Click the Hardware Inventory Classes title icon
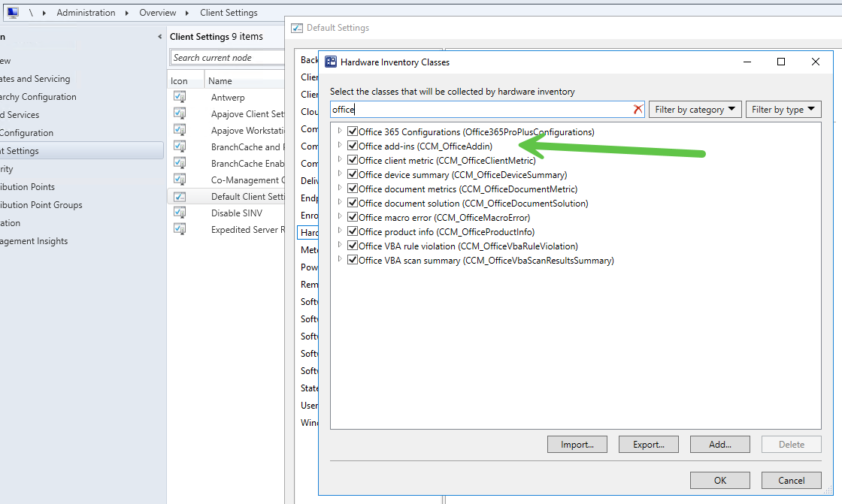 pyautogui.click(x=331, y=62)
